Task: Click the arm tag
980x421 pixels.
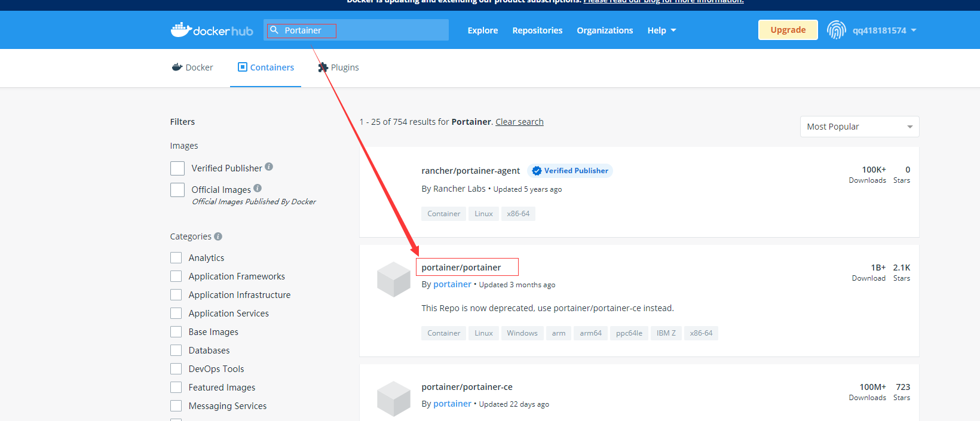Action: pyautogui.click(x=559, y=333)
